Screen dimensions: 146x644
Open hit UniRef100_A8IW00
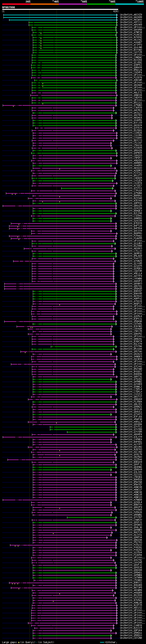coord(131,20)
